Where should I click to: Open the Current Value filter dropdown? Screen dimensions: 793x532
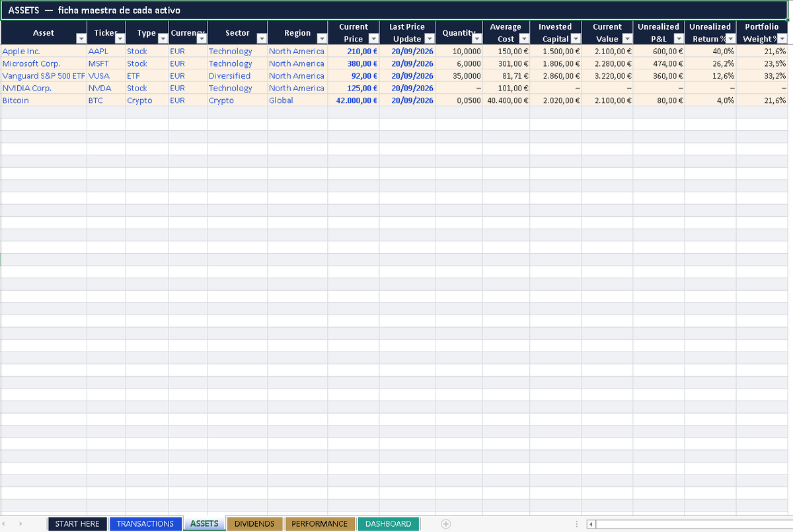point(627,39)
